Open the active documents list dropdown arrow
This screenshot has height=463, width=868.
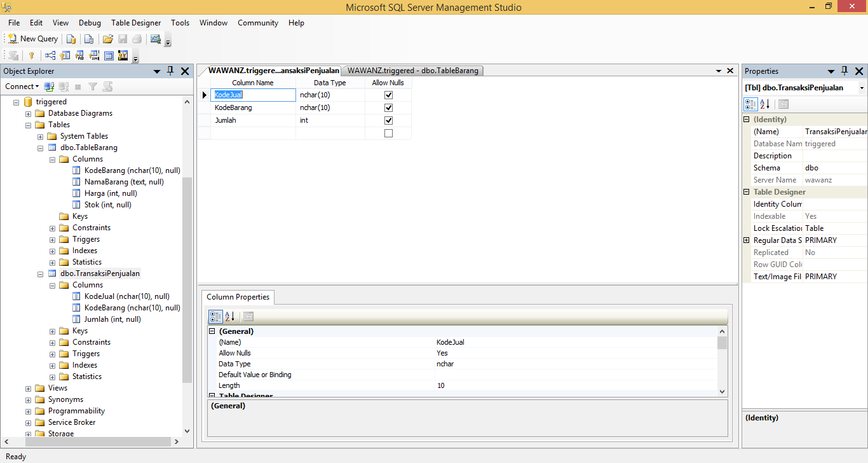point(719,71)
